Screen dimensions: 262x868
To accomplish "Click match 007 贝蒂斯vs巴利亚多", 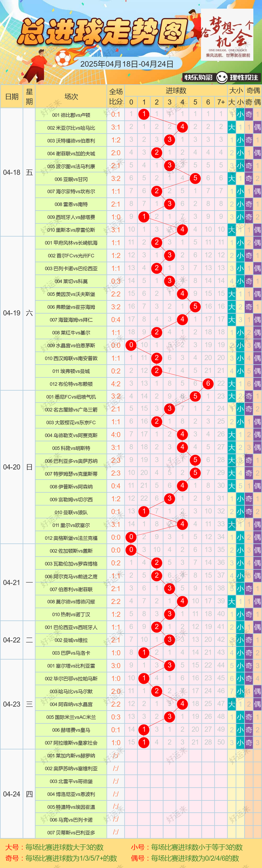I will [71, 833].
